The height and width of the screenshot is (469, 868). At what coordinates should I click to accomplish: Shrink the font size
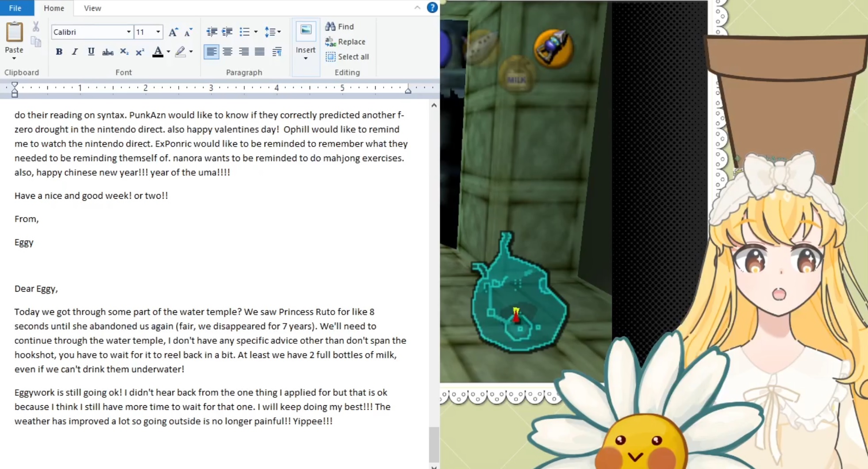188,32
